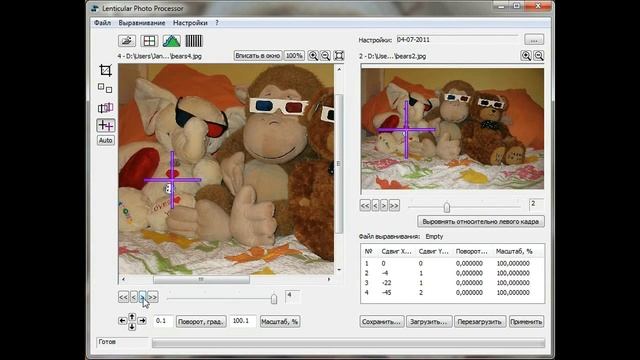Click the 'Поворот, град.' button

point(201,322)
